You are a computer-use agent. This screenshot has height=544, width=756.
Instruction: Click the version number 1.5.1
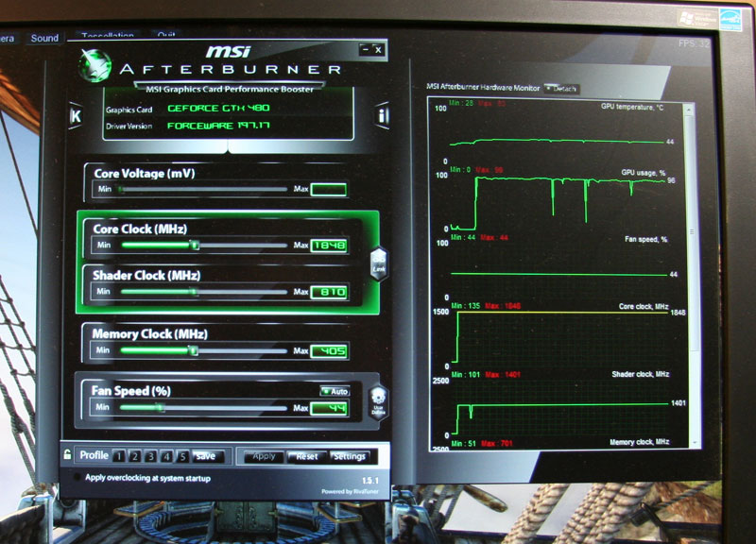pyautogui.click(x=370, y=481)
